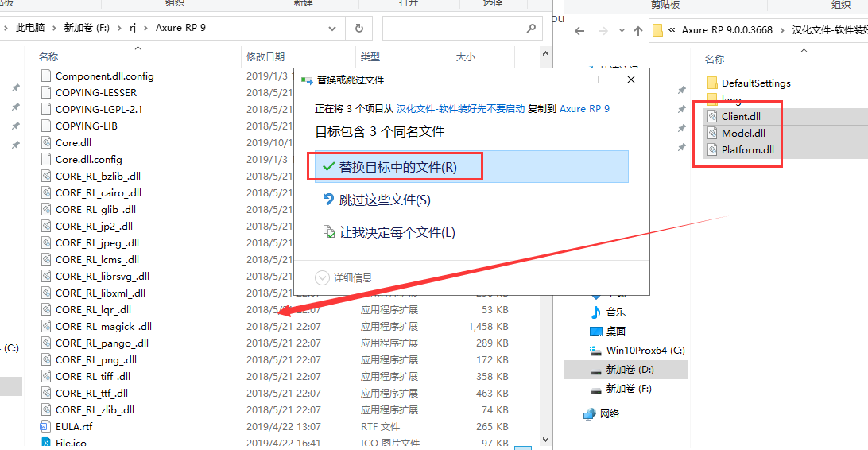The image size is (868, 450).
Task: Select Component.dll.config file icon
Action: pos(46,76)
